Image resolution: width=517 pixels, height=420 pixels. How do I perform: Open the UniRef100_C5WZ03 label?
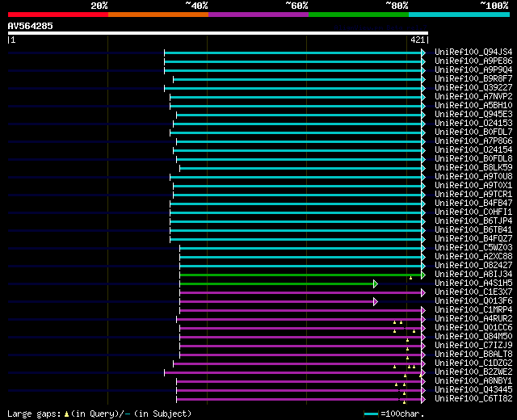coord(473,248)
